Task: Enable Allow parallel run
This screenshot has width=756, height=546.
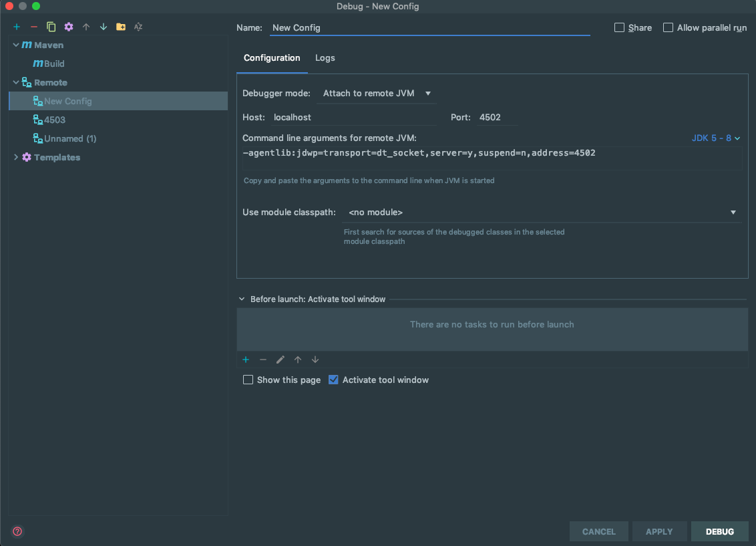Action: (668, 27)
